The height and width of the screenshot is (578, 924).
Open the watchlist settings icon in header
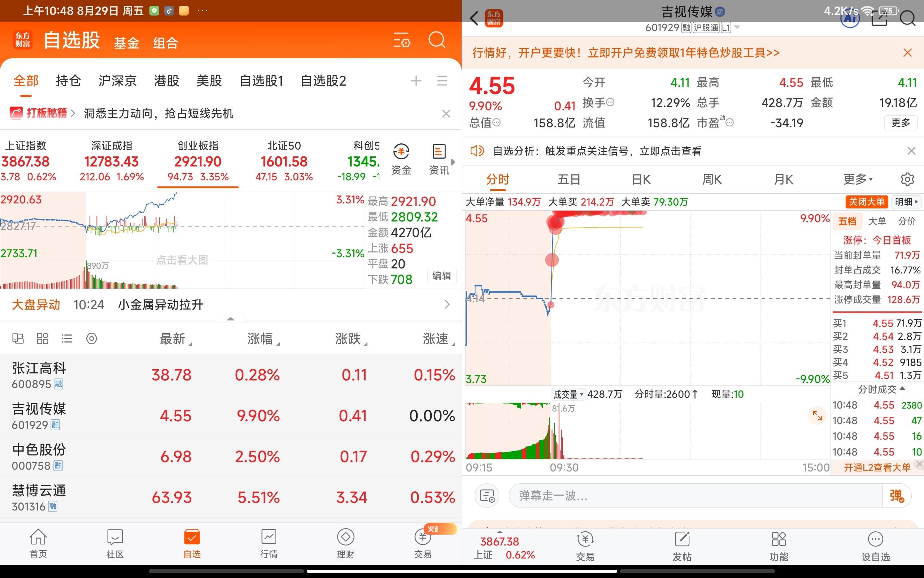402,40
